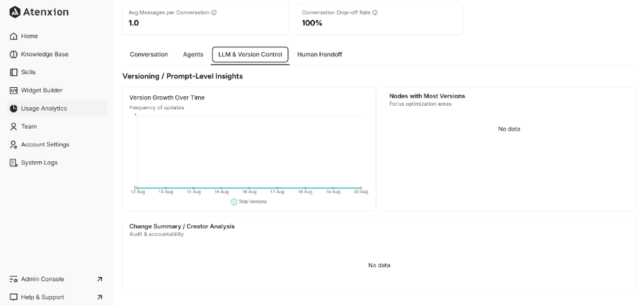The width and height of the screenshot is (644, 305).
Task: Open the Help & Support link
Action: pos(58,297)
